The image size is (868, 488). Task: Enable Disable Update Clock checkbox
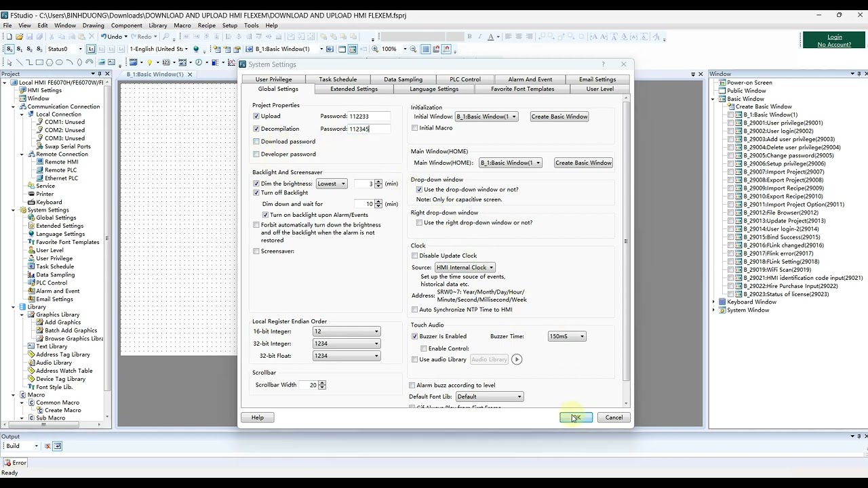(415, 256)
